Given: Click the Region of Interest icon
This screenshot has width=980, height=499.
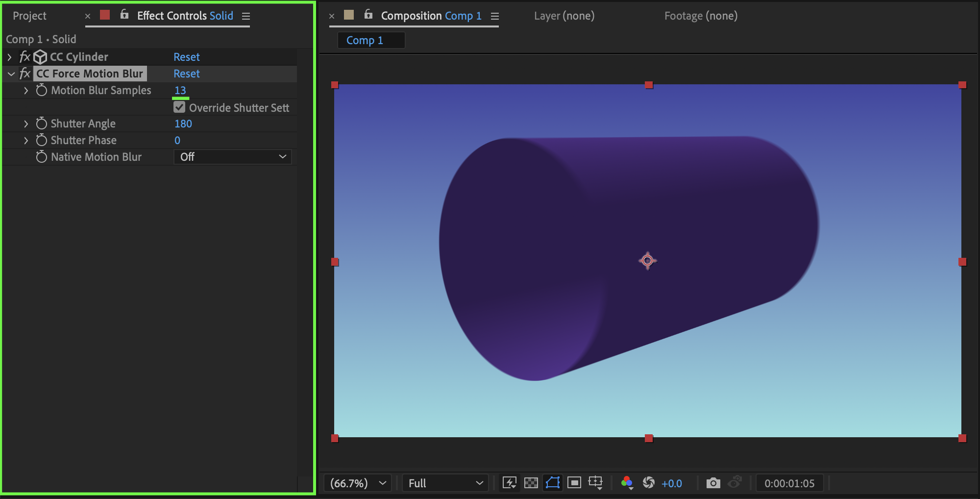Looking at the screenshot, I should 574,483.
